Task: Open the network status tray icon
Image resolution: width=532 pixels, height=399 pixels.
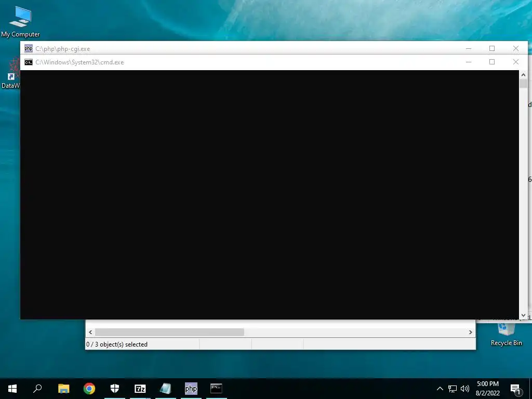Action: [x=453, y=389]
